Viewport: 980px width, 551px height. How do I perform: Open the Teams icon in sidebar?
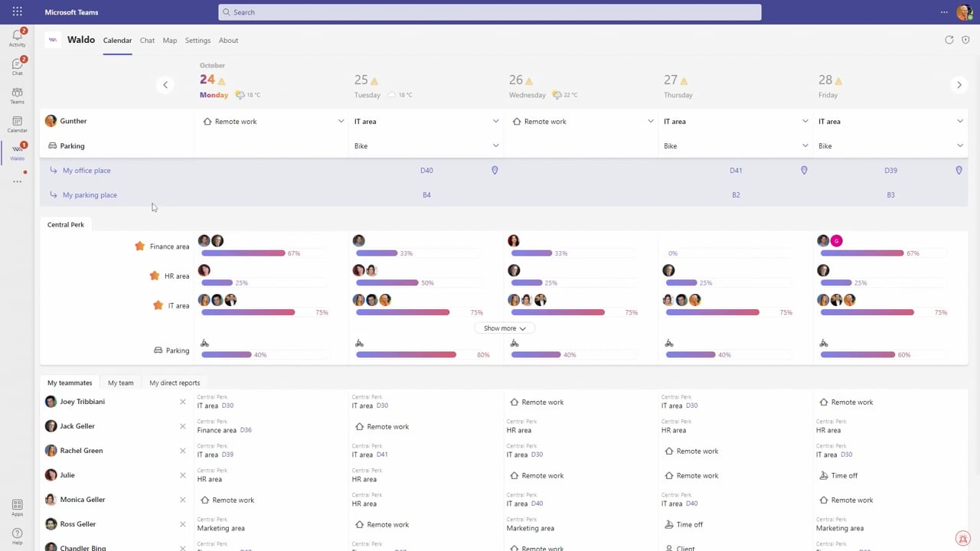tap(17, 95)
